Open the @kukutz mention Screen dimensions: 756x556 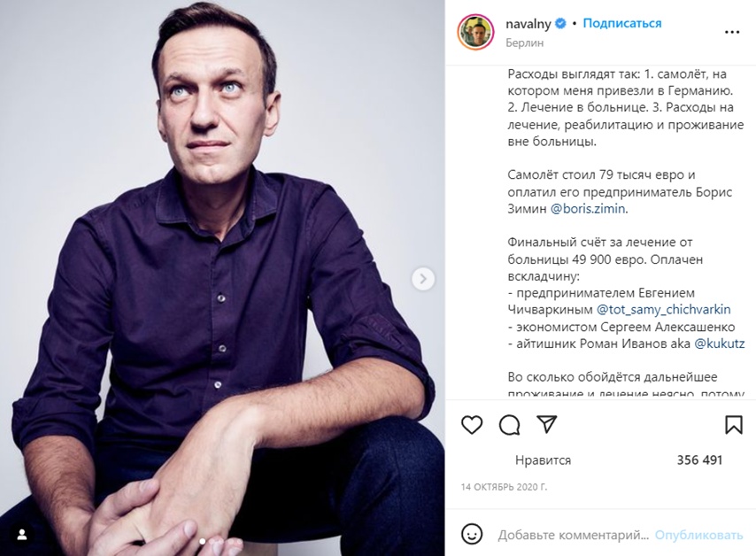coord(719,344)
